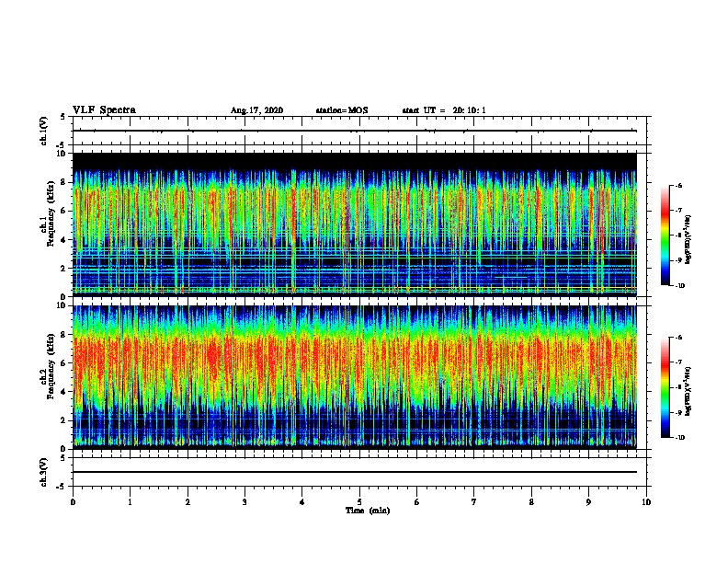Screen dimensions: 728x563
Task: Click the "-10" label on the ch.2 color bar
Action: (679, 438)
